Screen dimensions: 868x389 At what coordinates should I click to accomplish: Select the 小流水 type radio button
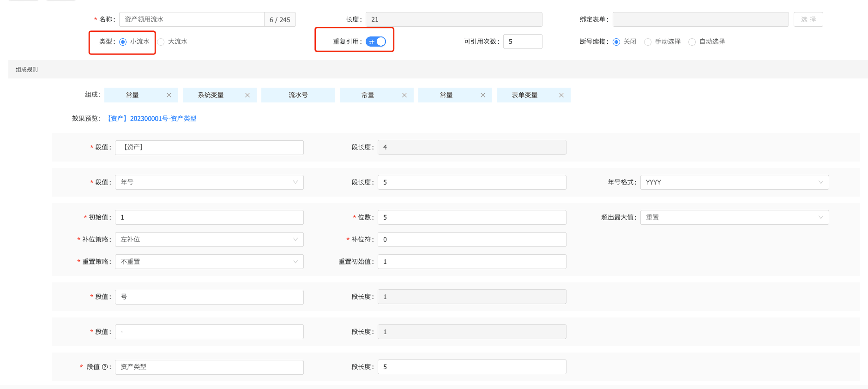click(123, 42)
